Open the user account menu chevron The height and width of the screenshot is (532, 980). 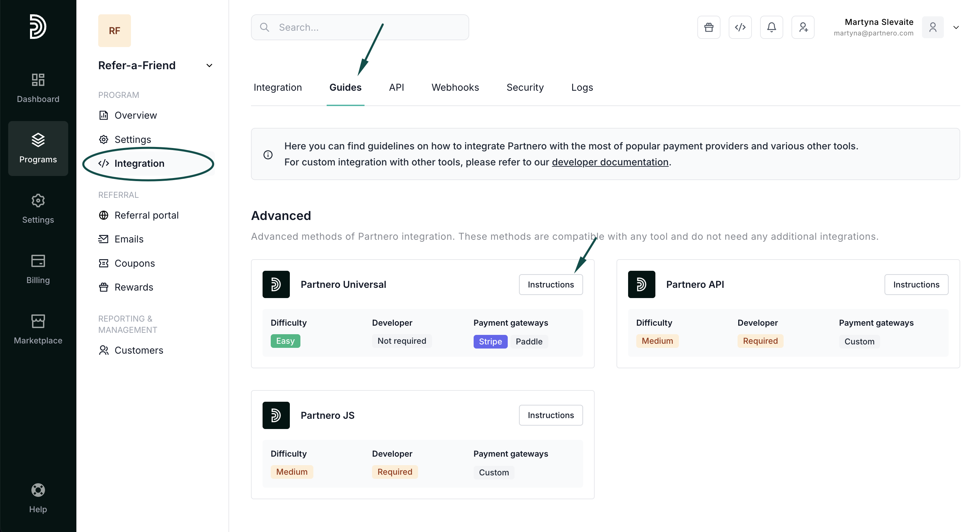tap(956, 27)
